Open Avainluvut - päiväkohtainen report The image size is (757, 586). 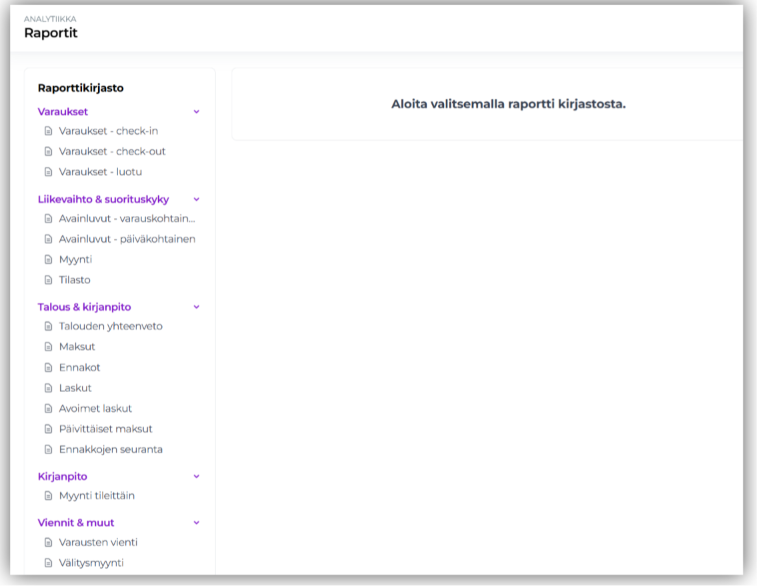pos(127,239)
